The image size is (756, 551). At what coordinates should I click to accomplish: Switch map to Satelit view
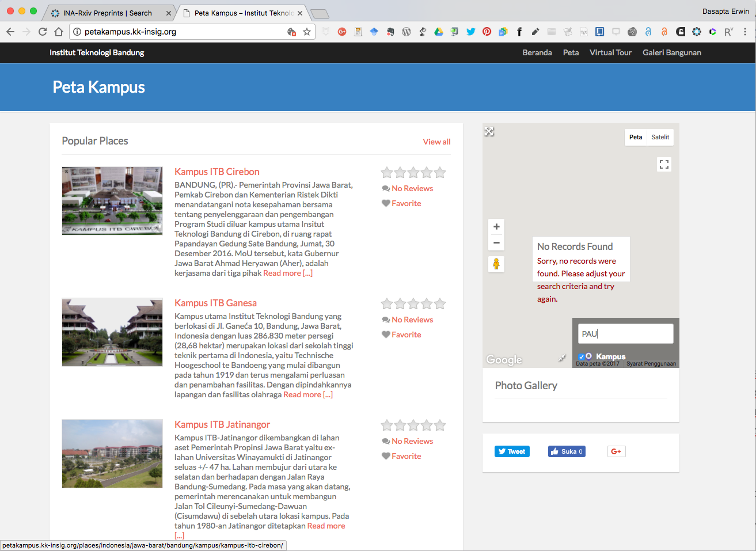pyautogui.click(x=660, y=137)
